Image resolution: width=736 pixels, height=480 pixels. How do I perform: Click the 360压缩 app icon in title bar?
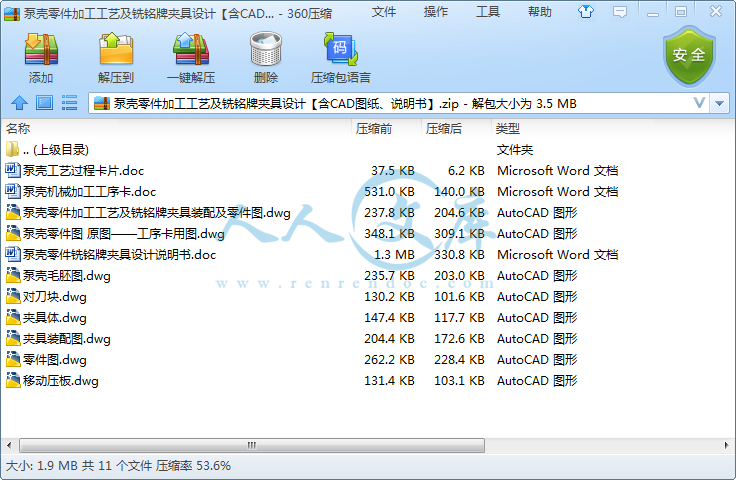[x=12, y=14]
